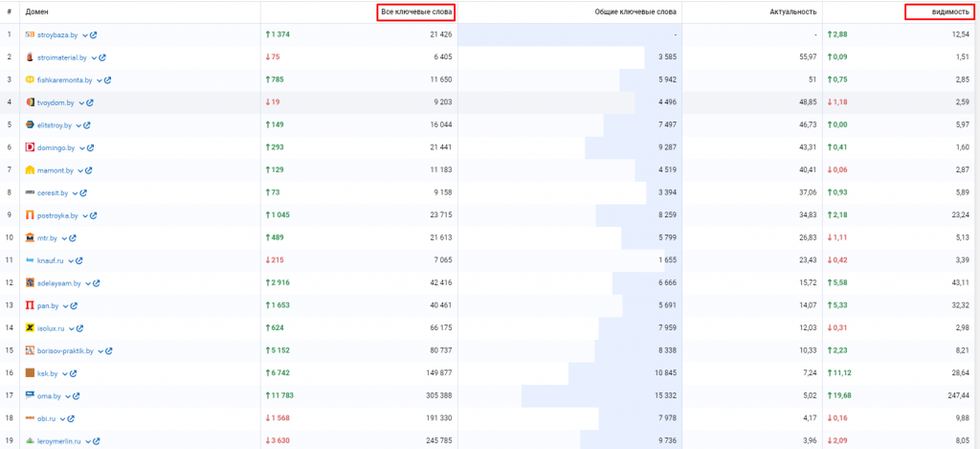Click external link icon for sdelaysam.by
The image size is (980, 449).
[x=97, y=283]
